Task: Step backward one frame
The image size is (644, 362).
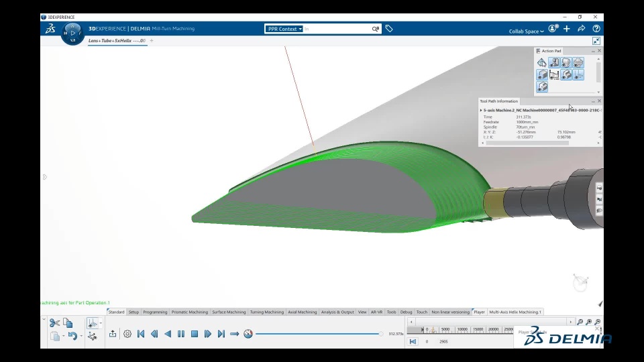Action: [x=154, y=334]
